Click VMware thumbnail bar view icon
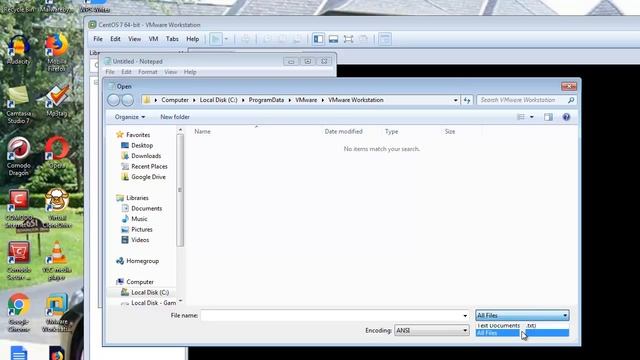Screen dimensions: 640x360 tap(333, 39)
